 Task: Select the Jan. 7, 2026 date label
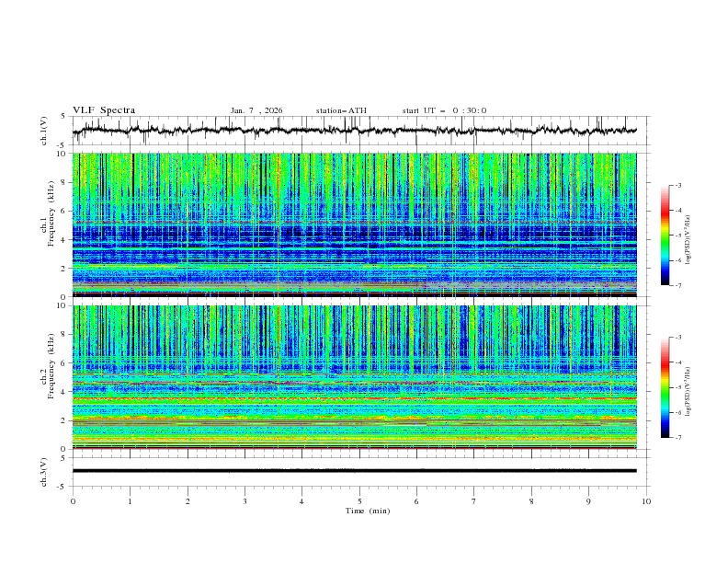click(x=256, y=110)
